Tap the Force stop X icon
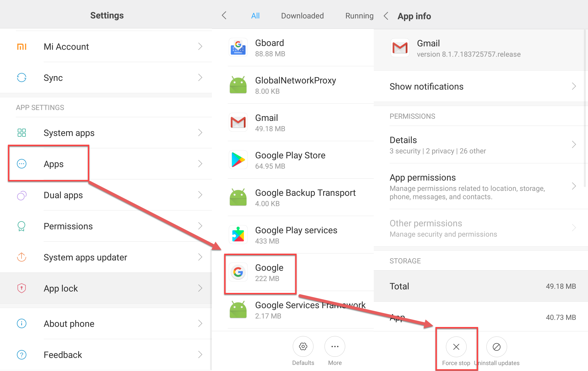This screenshot has height=371, width=588. pos(456,347)
